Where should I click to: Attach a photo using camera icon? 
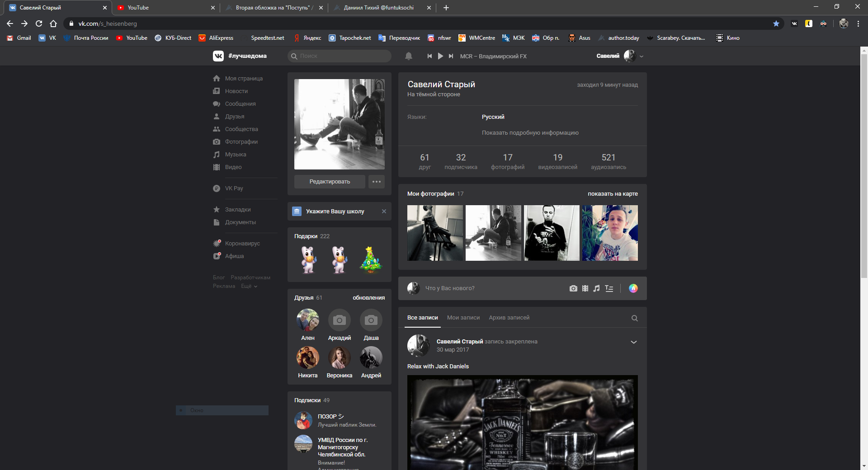pos(573,288)
